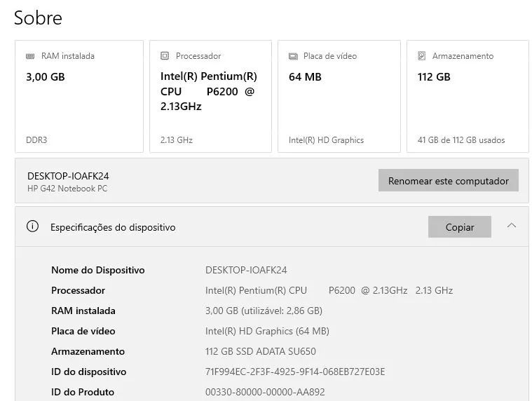Click the Intel(R) HD Graphics (64 MB) value
Image resolution: width=532 pixels, height=401 pixels.
tap(267, 331)
